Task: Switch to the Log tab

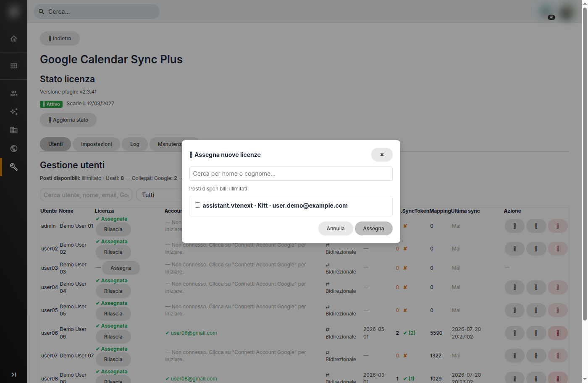Action: click(135, 144)
